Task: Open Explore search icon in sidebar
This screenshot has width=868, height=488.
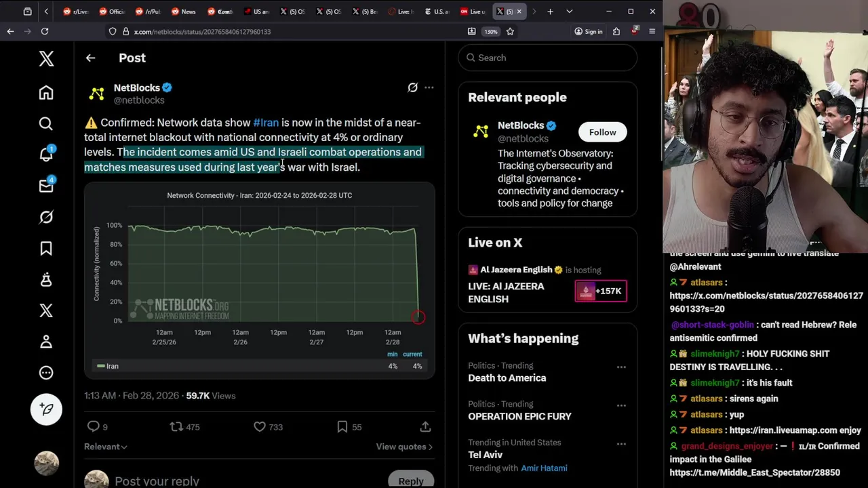Action: point(46,123)
